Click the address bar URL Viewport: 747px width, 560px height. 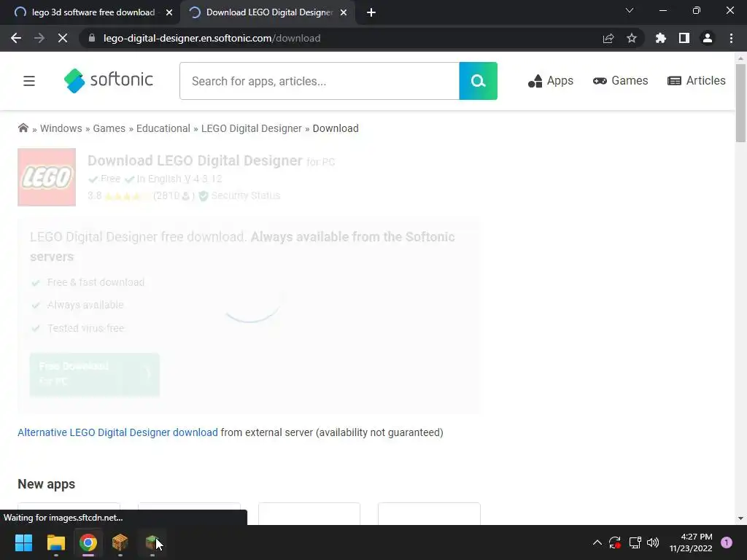click(x=212, y=38)
